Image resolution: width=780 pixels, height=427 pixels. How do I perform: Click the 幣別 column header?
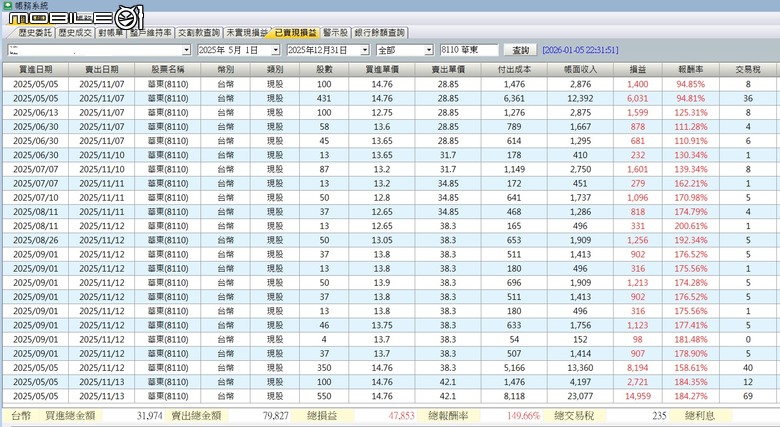pyautogui.click(x=225, y=70)
